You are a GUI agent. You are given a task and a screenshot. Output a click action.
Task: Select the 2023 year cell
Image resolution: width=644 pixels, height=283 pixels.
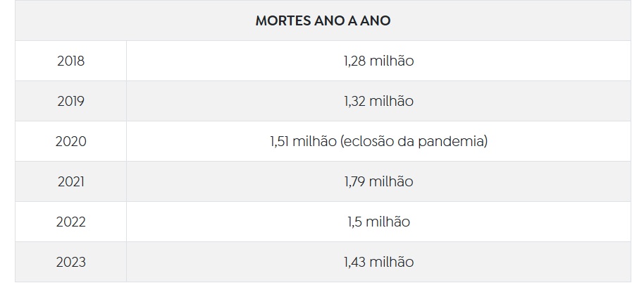pos(70,263)
